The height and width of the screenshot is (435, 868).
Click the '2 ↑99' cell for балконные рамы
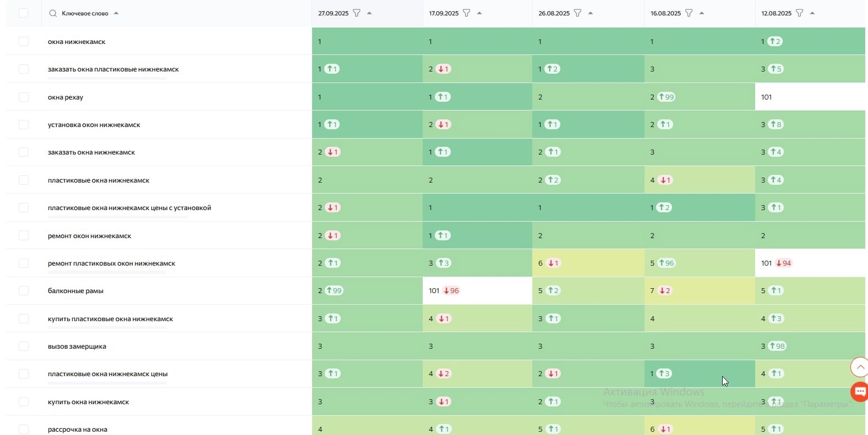367,290
